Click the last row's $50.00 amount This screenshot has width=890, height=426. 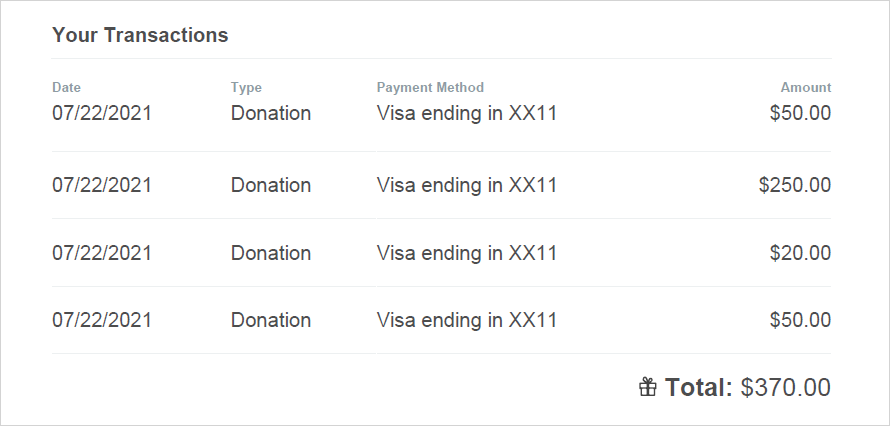pyautogui.click(x=800, y=320)
